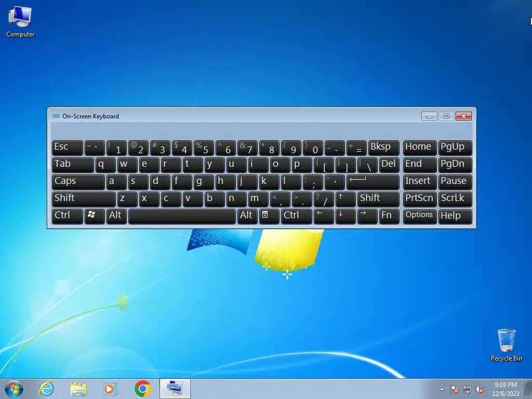
Task: Open muted volume speaker icon in tray
Action: click(480, 389)
